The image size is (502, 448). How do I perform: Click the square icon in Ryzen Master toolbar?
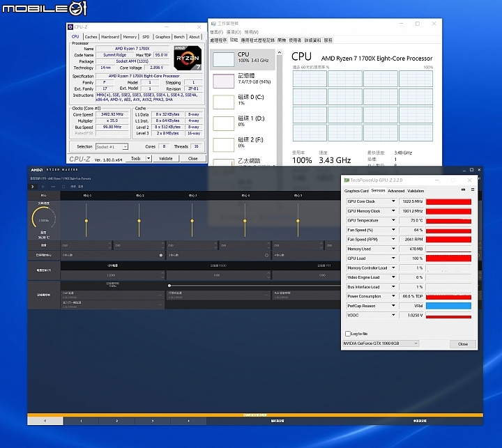[63, 186]
